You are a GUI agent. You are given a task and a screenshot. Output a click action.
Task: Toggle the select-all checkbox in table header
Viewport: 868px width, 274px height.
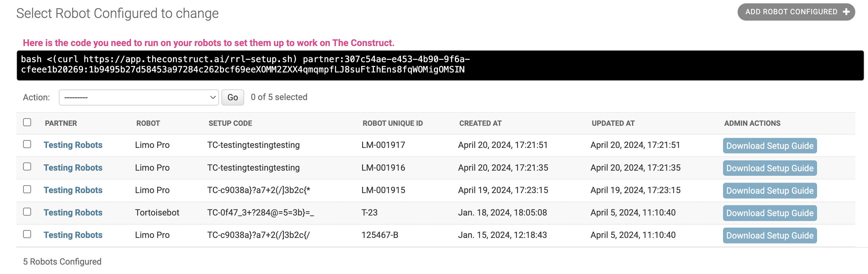pyautogui.click(x=27, y=122)
